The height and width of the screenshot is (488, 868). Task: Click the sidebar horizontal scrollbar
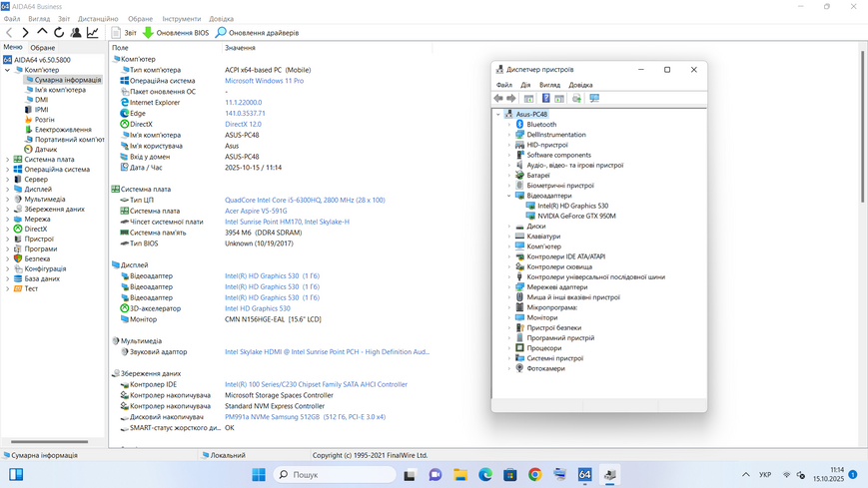[49, 441]
